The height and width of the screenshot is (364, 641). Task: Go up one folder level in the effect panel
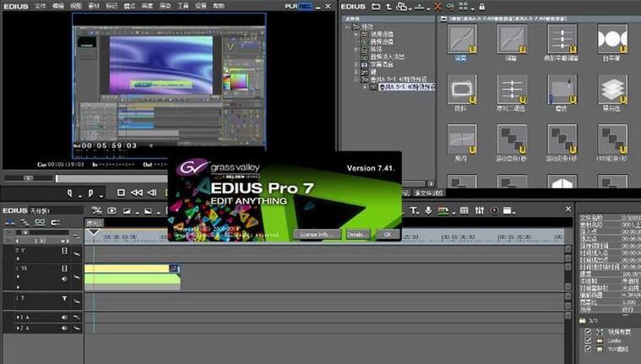click(x=388, y=7)
